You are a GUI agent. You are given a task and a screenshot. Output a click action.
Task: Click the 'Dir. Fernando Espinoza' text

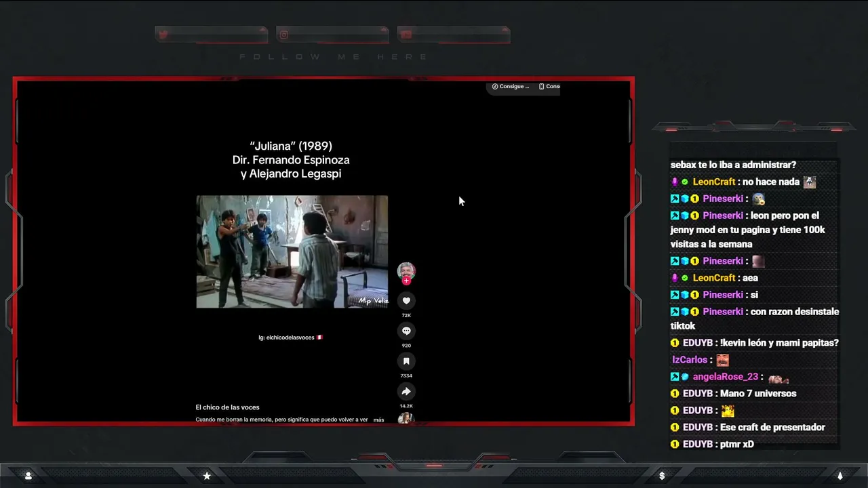click(291, 160)
